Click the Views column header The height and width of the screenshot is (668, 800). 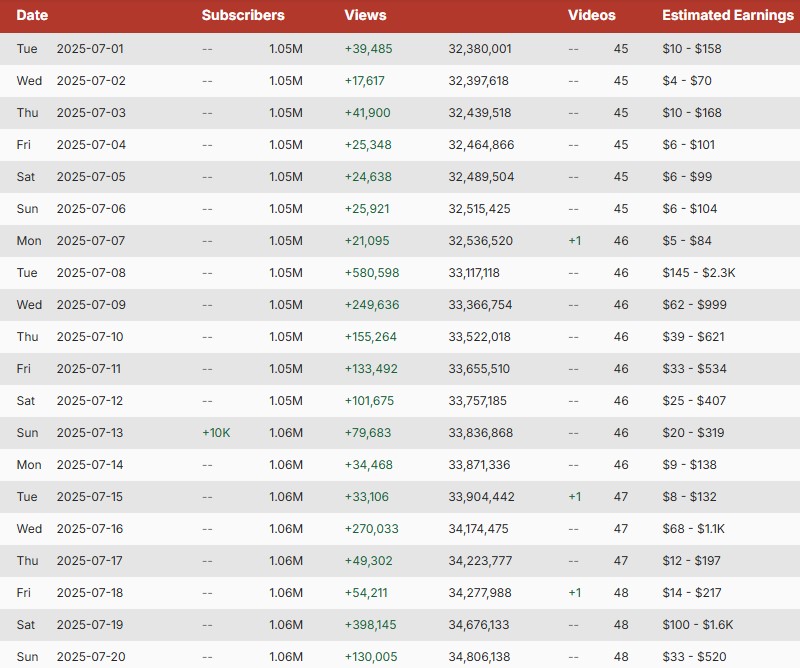(x=365, y=15)
